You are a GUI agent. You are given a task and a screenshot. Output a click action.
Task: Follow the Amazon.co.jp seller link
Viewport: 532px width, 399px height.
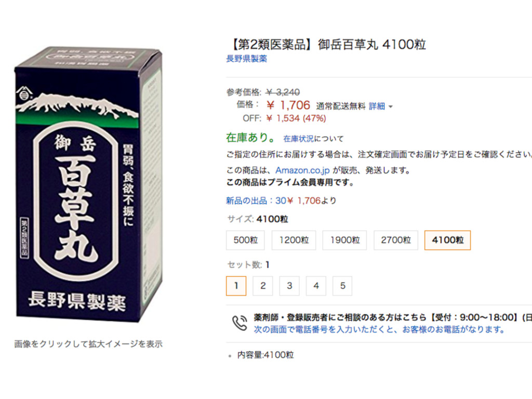click(x=302, y=170)
